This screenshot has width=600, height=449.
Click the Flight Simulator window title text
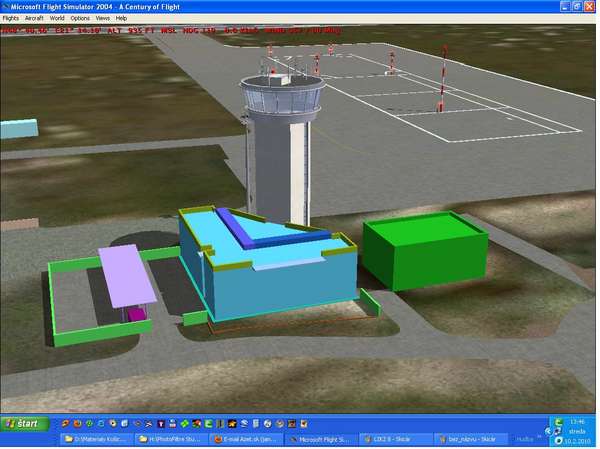[95, 7]
